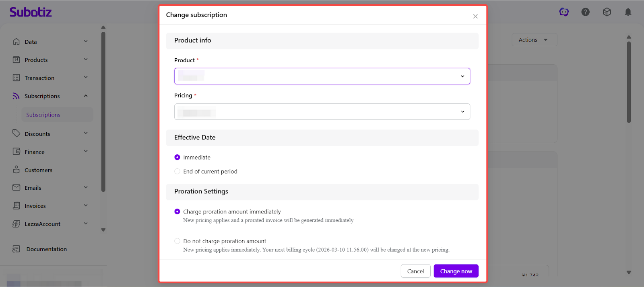Open the Actions dropdown menu
644x287 pixels.
pos(534,40)
